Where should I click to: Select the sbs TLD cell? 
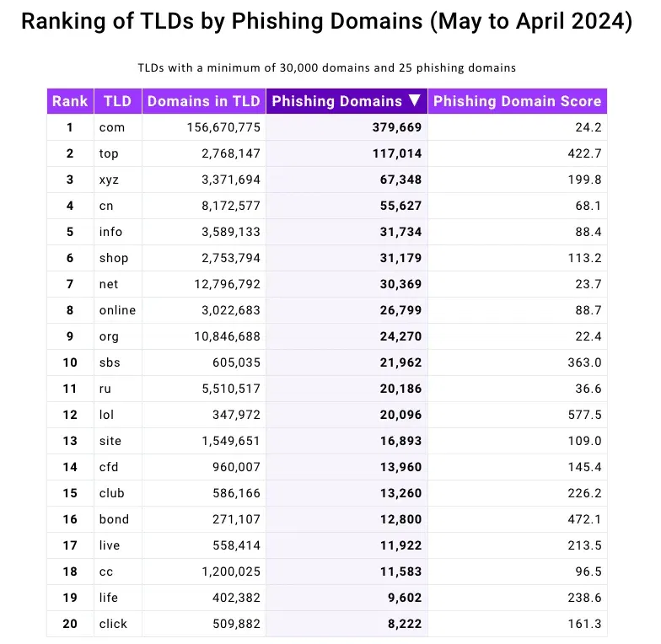(110, 362)
